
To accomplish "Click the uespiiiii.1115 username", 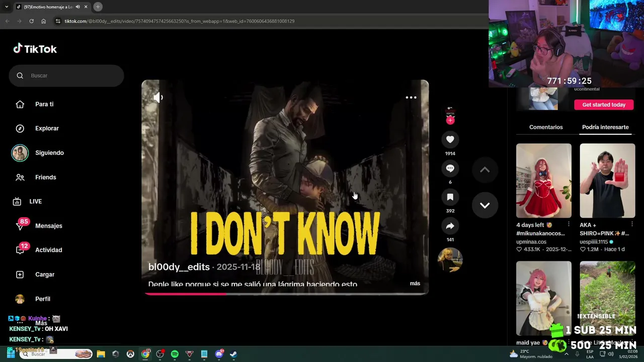I will pyautogui.click(x=594, y=242).
